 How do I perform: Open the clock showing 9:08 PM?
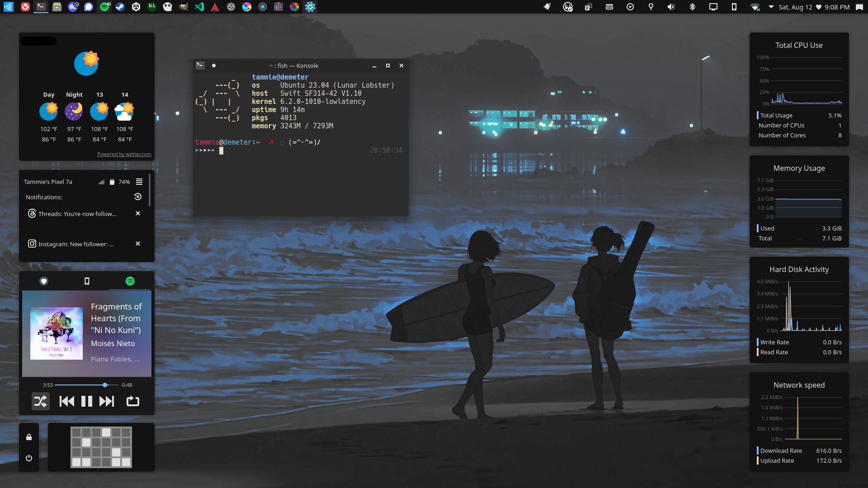point(814,7)
